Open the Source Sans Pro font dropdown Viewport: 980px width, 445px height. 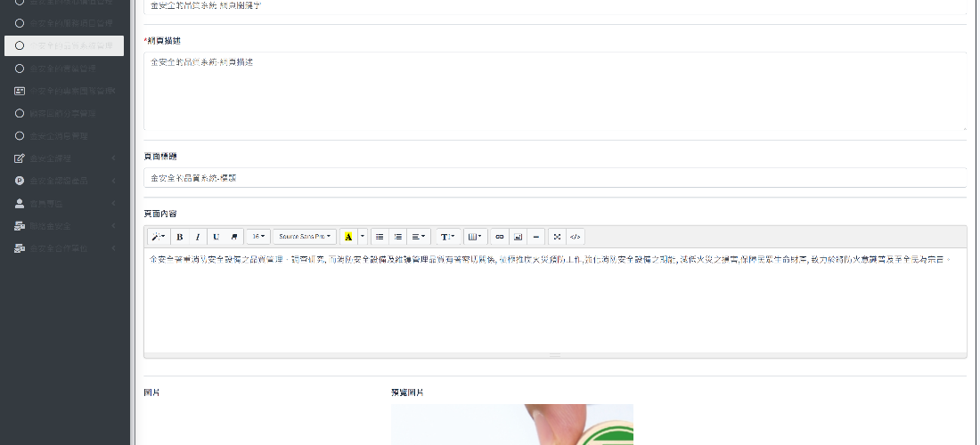[x=305, y=237]
